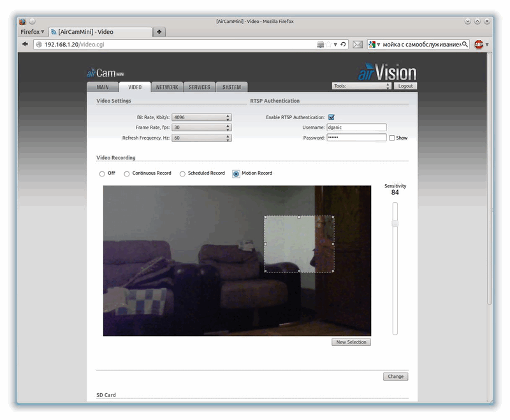Select Continuous Record mode

coord(126,174)
